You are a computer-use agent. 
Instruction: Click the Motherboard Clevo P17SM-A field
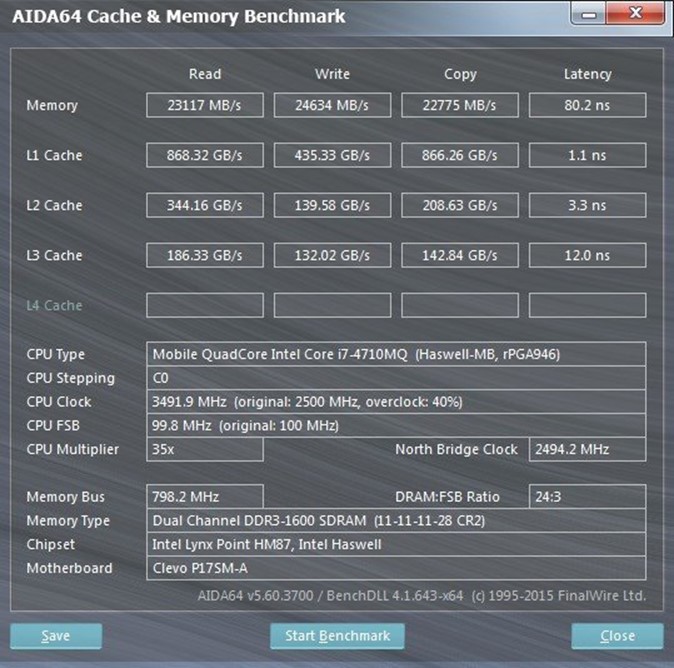(x=396, y=568)
